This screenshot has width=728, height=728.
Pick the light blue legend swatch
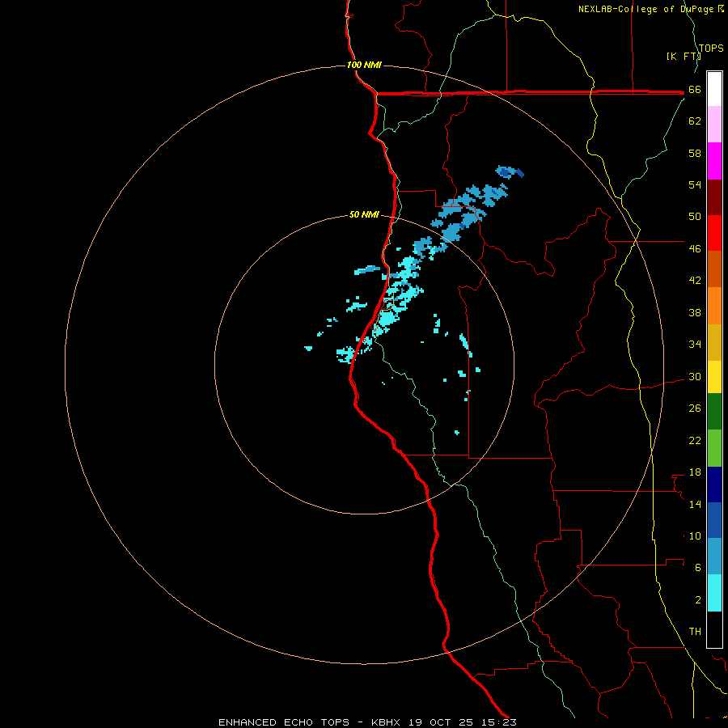pyautogui.click(x=714, y=557)
